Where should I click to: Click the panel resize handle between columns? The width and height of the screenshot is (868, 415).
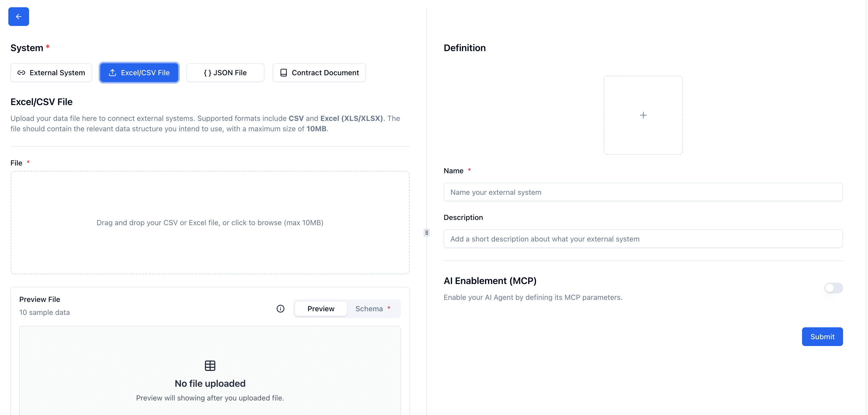[426, 233]
